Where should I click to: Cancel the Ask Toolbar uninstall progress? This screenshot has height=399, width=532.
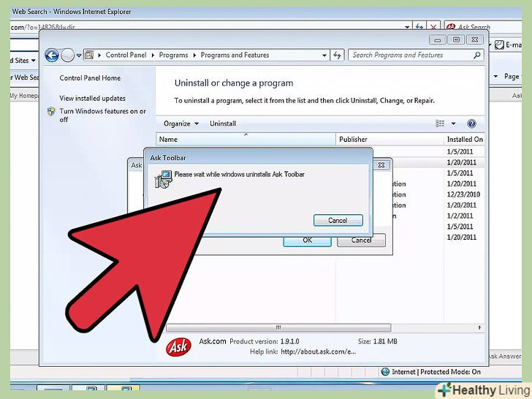pos(338,221)
